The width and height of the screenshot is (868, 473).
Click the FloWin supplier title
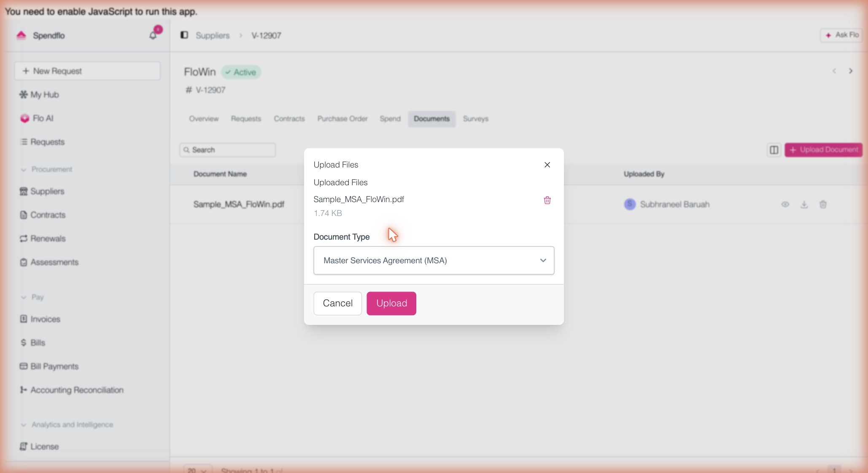[200, 72]
